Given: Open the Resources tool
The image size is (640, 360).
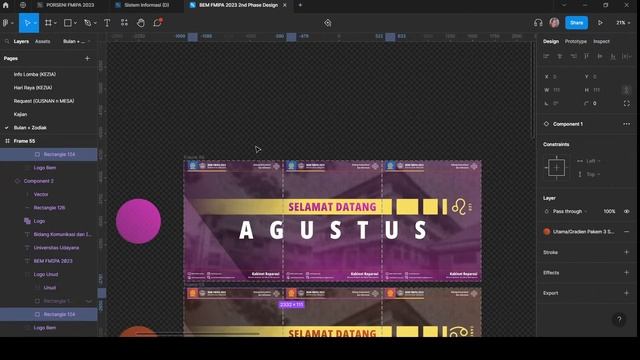Looking at the screenshot, I should point(124,23).
